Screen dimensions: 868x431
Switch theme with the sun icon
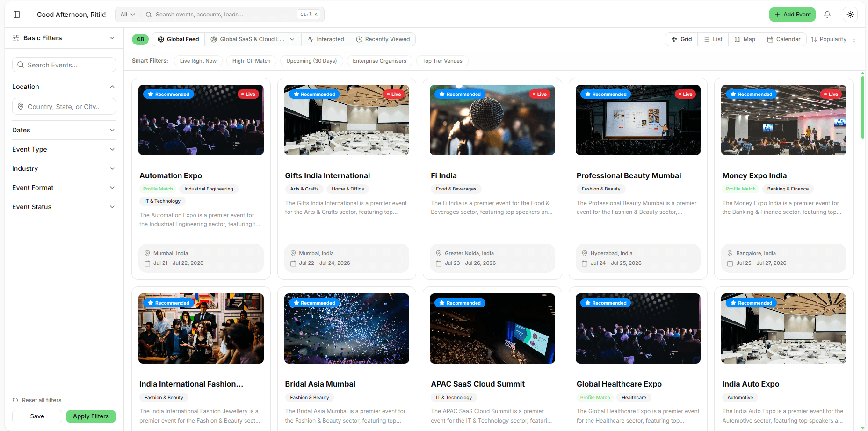850,15
